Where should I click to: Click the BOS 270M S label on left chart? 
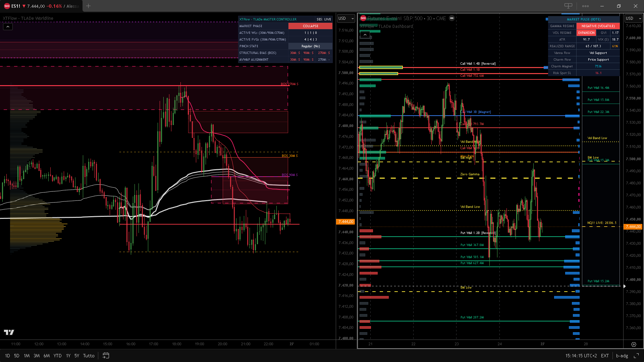coord(289,84)
